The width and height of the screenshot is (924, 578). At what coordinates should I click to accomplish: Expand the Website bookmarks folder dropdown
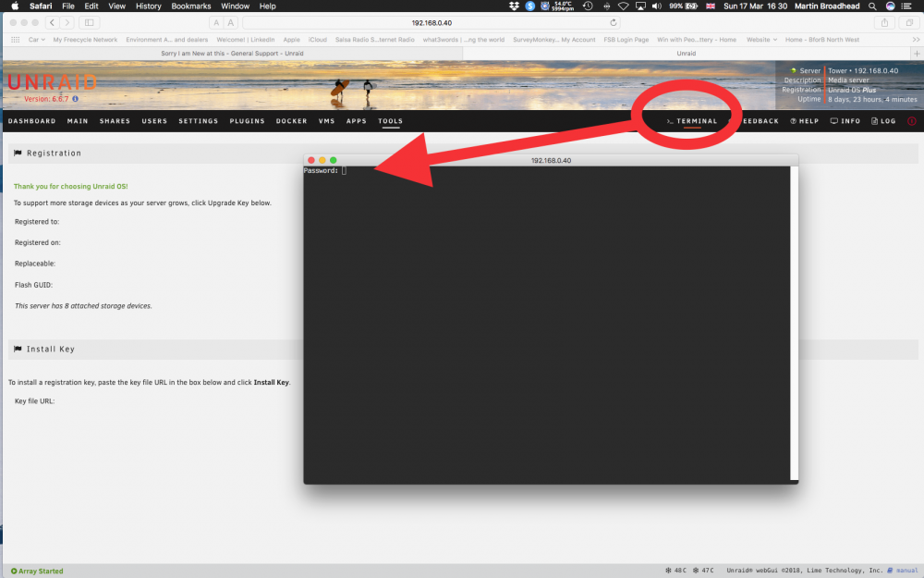[x=761, y=40]
